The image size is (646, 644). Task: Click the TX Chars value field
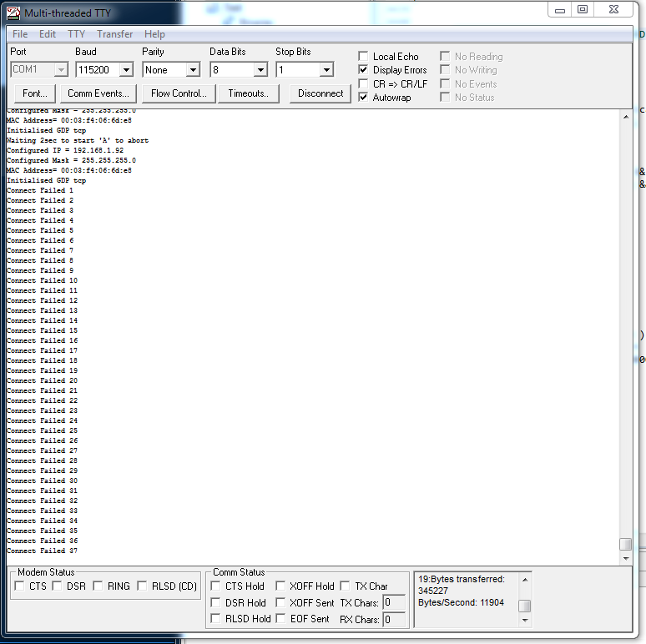tap(393, 602)
